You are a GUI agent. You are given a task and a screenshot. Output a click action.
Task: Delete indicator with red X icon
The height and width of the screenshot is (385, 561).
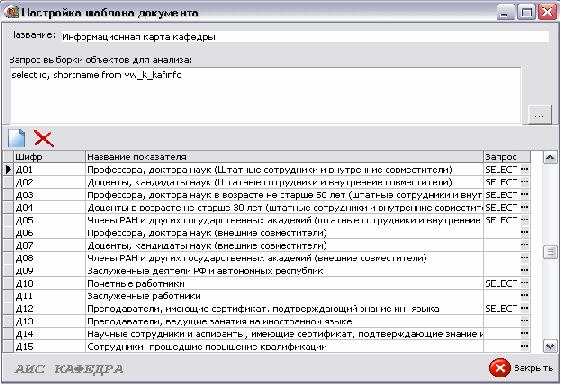(x=44, y=138)
